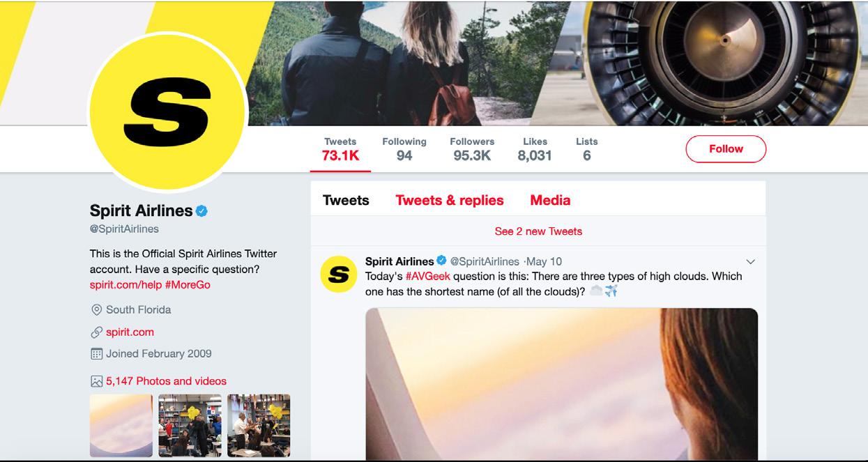The width and height of the screenshot is (868, 462).
Task: Open the Media tab
Action: click(550, 201)
